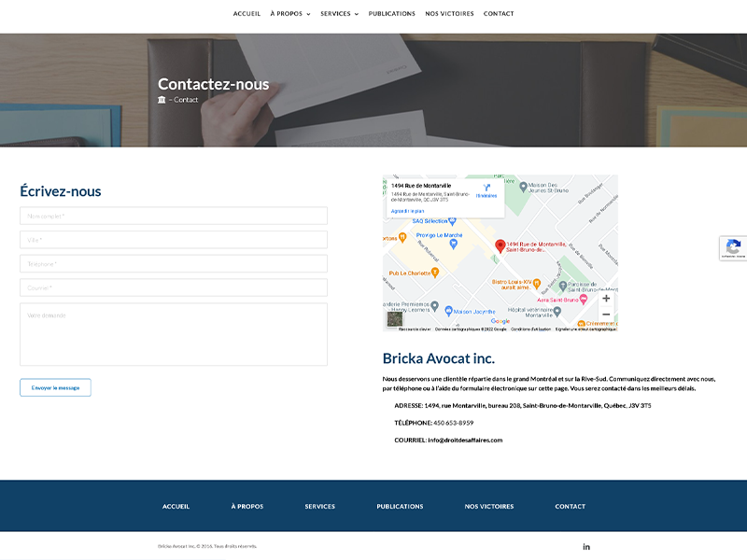The height and width of the screenshot is (560, 747).
Task: Focus the Téléphone input field
Action: coord(174,264)
